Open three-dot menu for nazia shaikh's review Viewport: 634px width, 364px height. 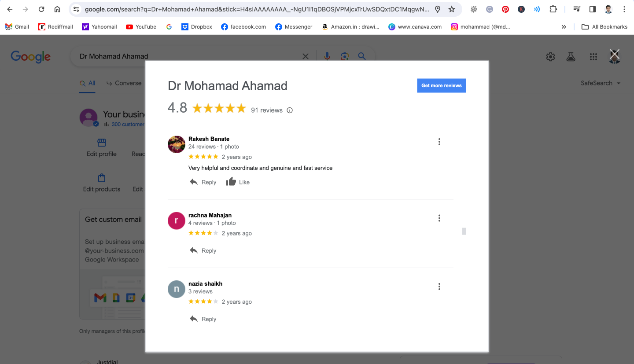click(439, 287)
